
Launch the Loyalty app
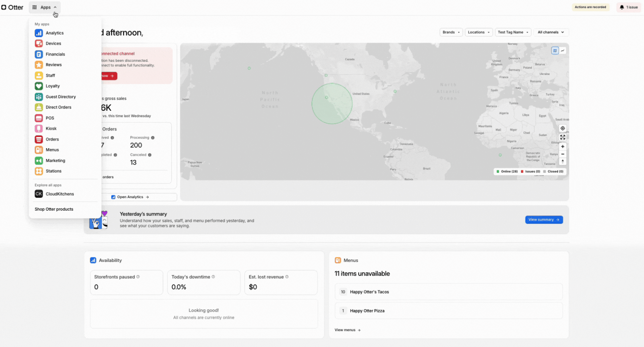coord(53,86)
